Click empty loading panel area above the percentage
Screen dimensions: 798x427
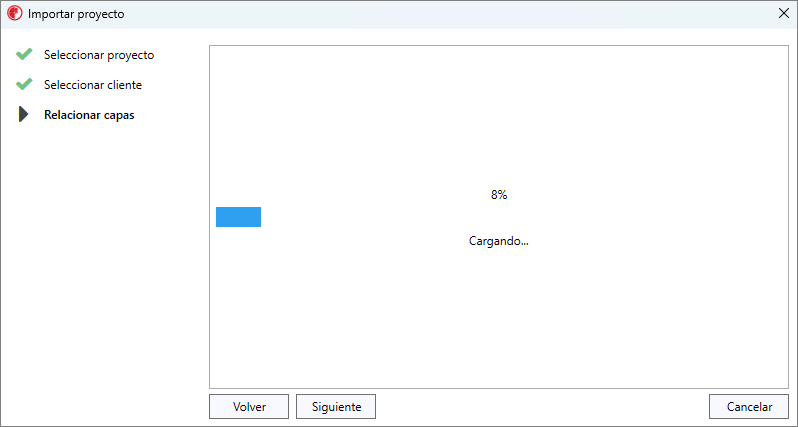(499, 115)
